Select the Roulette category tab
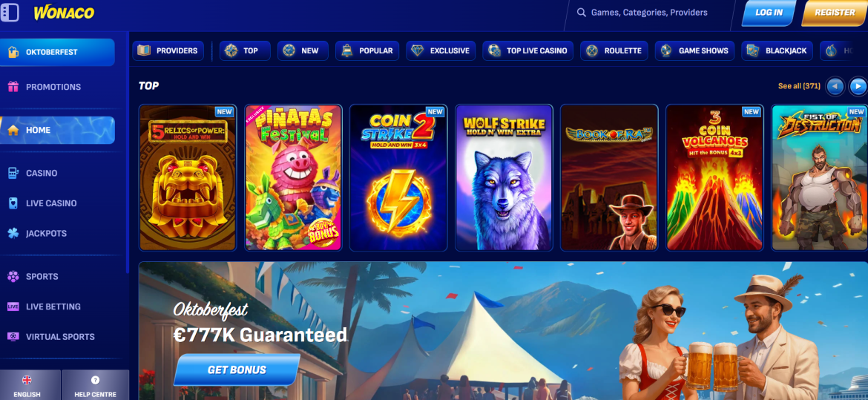 (x=614, y=50)
